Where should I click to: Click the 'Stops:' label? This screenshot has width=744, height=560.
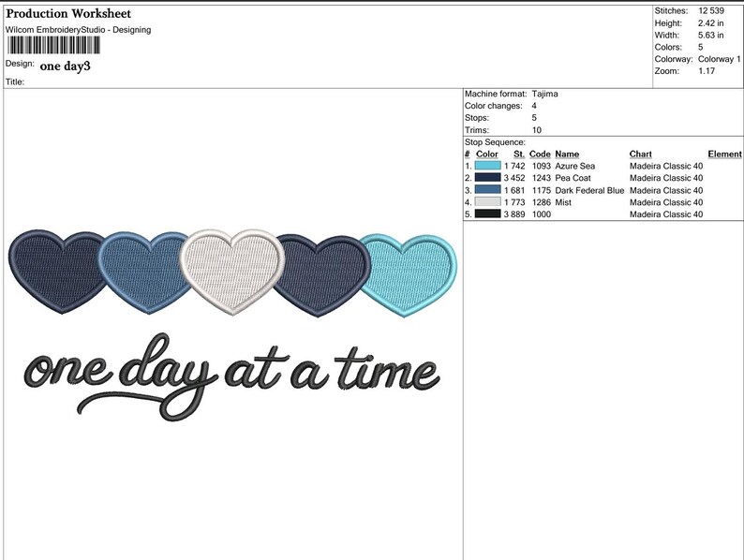coord(477,118)
